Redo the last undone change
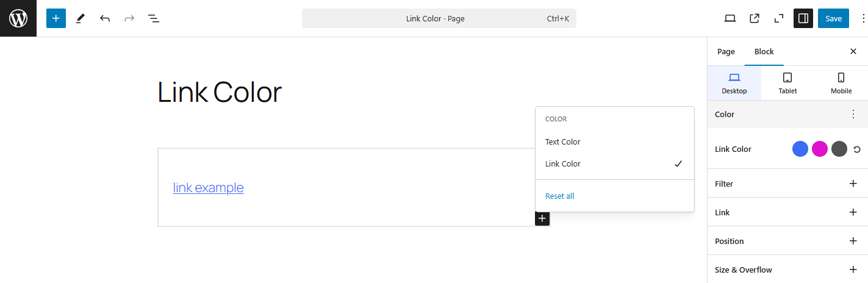The image size is (868, 283). (x=129, y=18)
